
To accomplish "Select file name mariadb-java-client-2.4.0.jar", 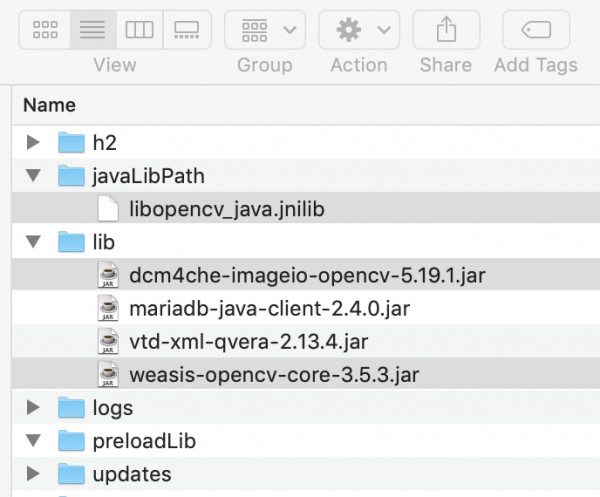I will click(x=270, y=309).
